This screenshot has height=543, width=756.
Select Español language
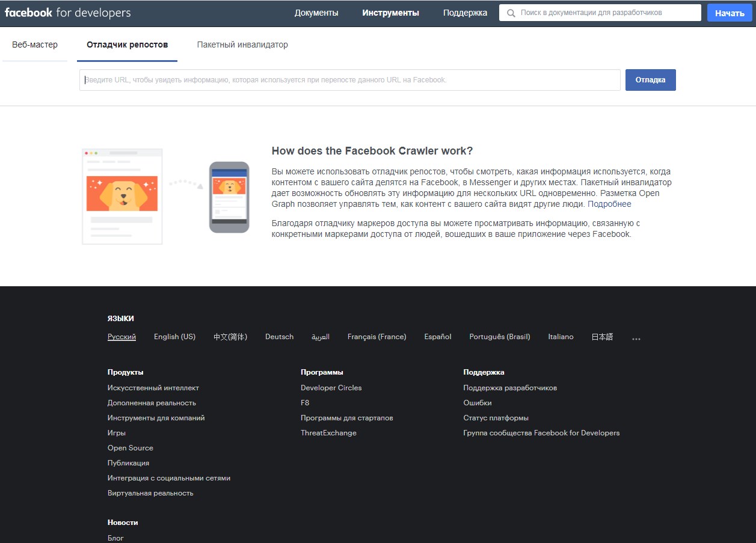pos(438,337)
